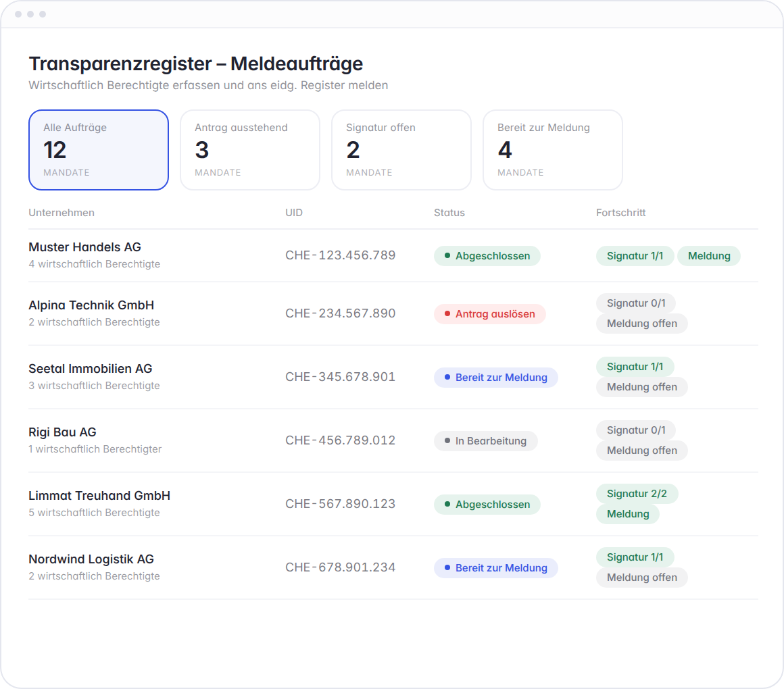Image resolution: width=784 pixels, height=689 pixels.
Task: Click Meldung offen chip for Nordwind Logistik
Action: (x=642, y=578)
